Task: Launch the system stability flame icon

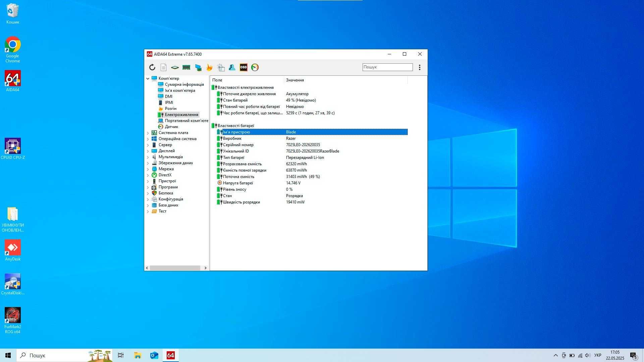Action: [x=209, y=67]
